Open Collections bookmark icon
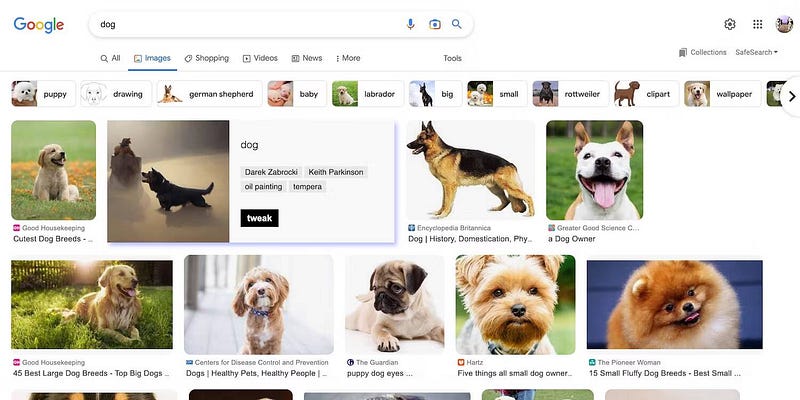Viewport: 800px width, 400px height. pyautogui.click(x=683, y=52)
